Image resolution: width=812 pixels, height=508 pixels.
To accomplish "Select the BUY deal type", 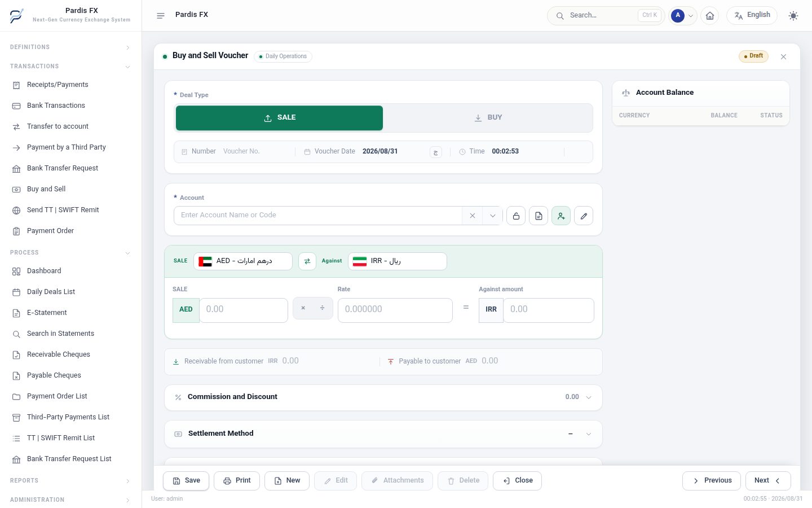I will click(x=488, y=118).
